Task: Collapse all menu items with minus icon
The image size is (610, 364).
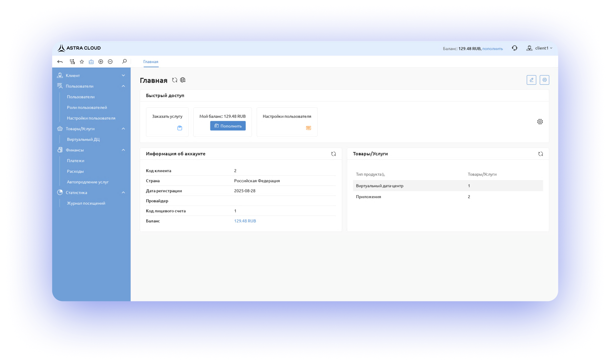Action: [x=110, y=62]
